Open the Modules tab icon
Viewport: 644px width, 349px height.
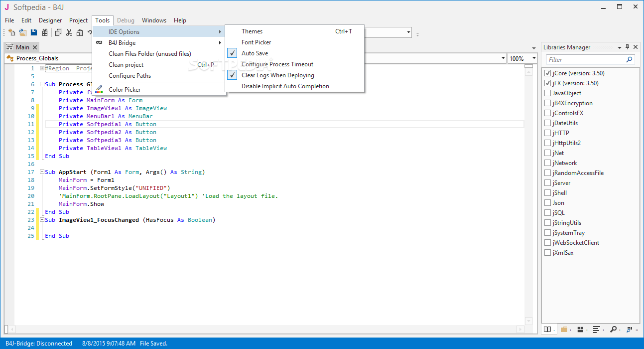point(580,330)
